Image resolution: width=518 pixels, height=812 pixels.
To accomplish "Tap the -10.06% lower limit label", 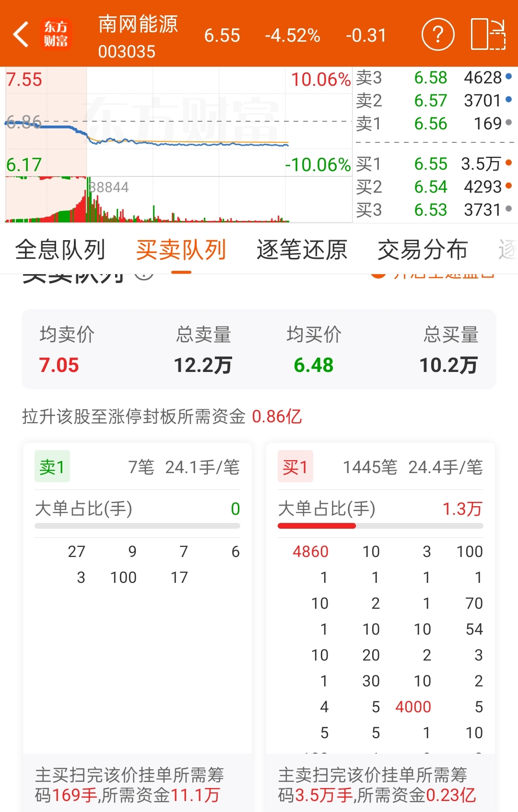I will point(318,165).
